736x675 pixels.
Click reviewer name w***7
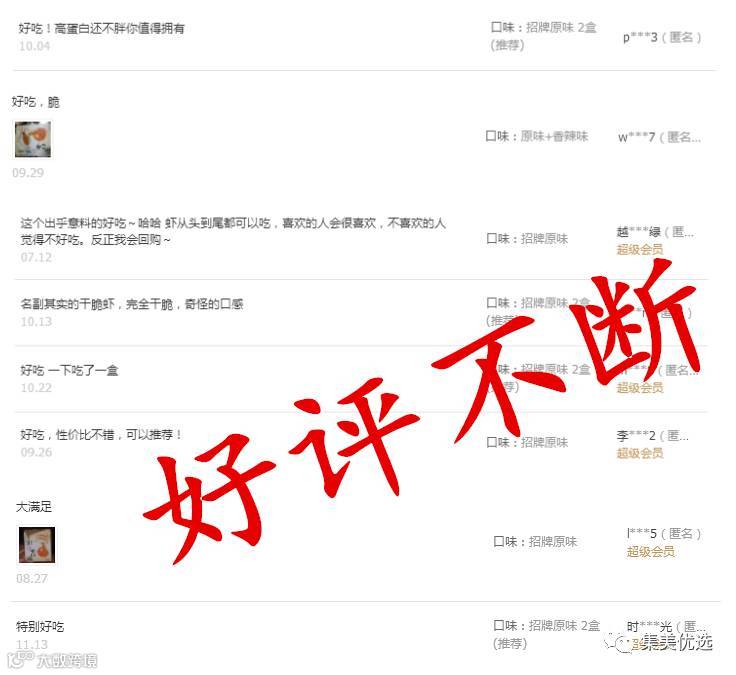(x=659, y=137)
